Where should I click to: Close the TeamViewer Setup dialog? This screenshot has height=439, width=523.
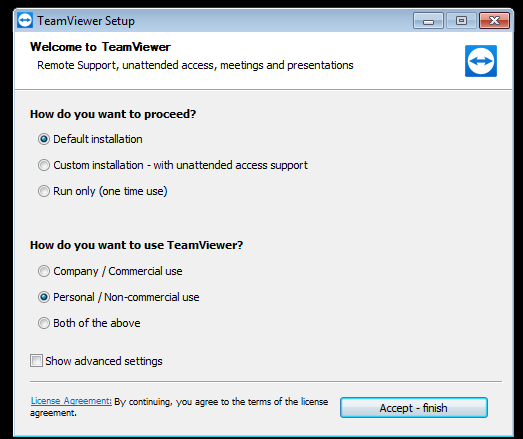[x=494, y=21]
